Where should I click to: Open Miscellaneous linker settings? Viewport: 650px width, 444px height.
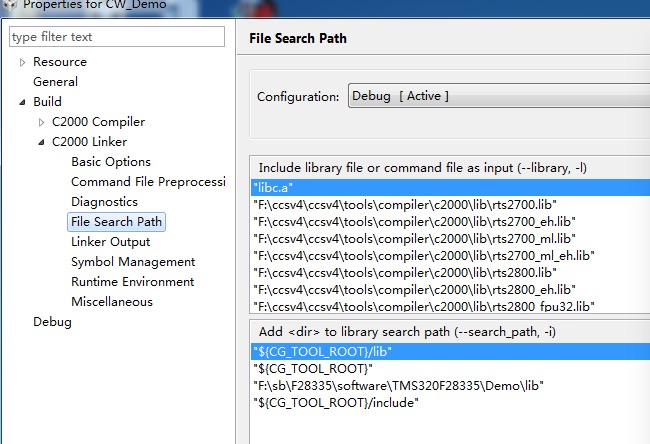(112, 302)
